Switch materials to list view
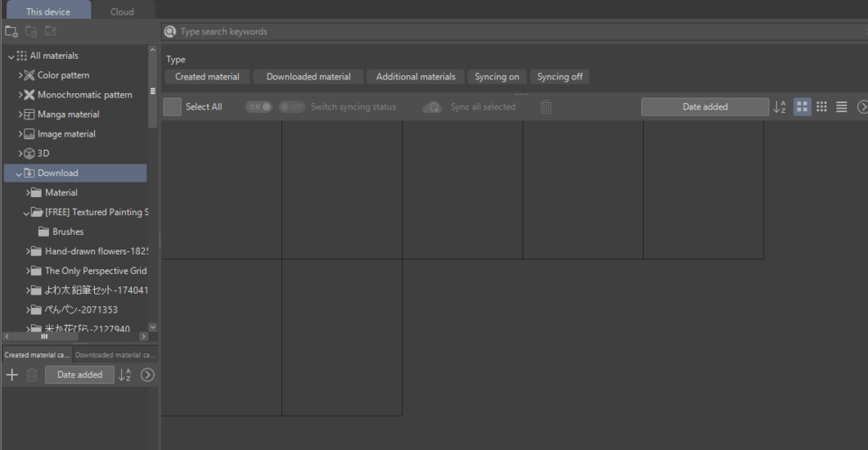 point(842,107)
